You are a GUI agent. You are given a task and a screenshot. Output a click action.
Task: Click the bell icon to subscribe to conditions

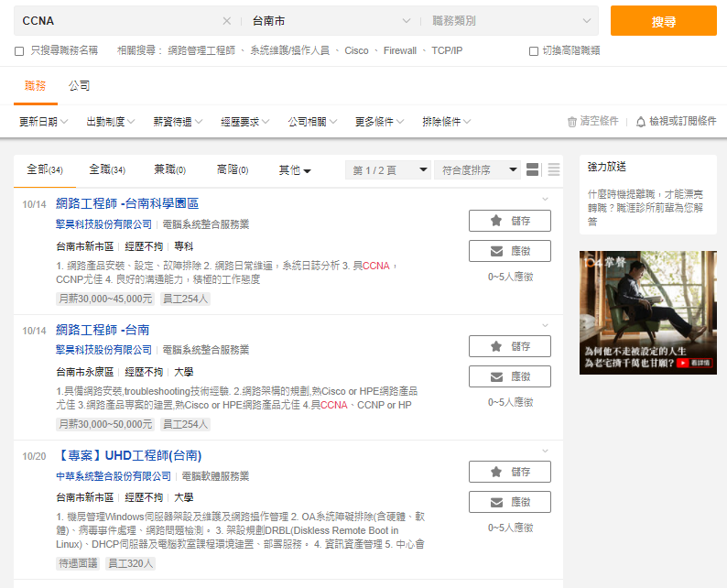(x=641, y=121)
